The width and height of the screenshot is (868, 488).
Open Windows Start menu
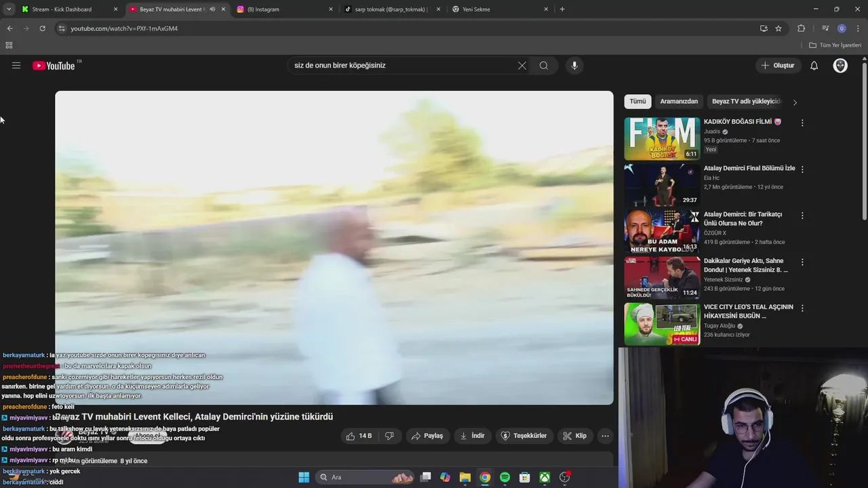coord(304,477)
